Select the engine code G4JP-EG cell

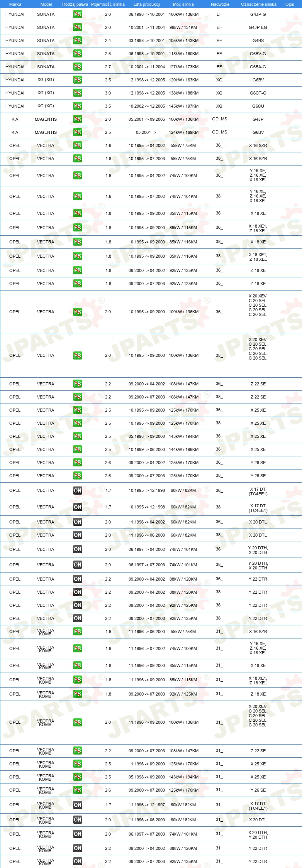click(x=258, y=27)
